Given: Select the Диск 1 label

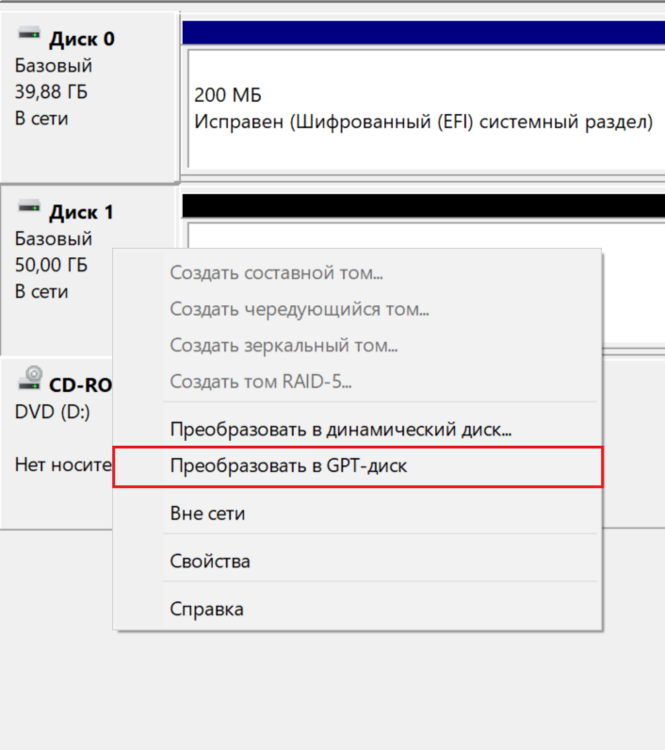Looking at the screenshot, I should (x=81, y=212).
